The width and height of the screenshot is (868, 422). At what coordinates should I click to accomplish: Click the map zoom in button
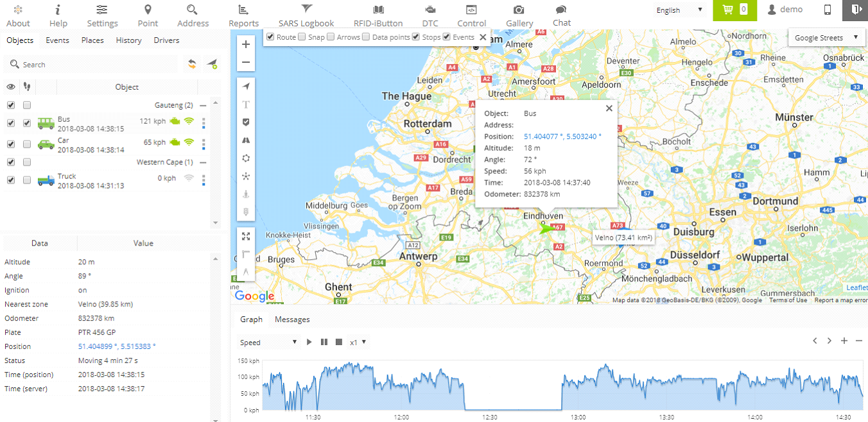pyautogui.click(x=246, y=45)
